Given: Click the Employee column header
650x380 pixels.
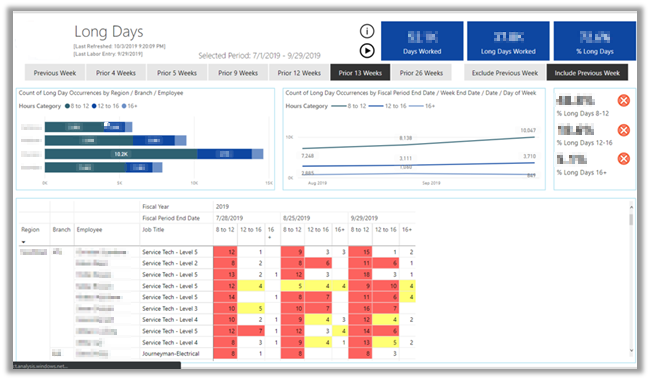Looking at the screenshot, I should tap(89, 230).
